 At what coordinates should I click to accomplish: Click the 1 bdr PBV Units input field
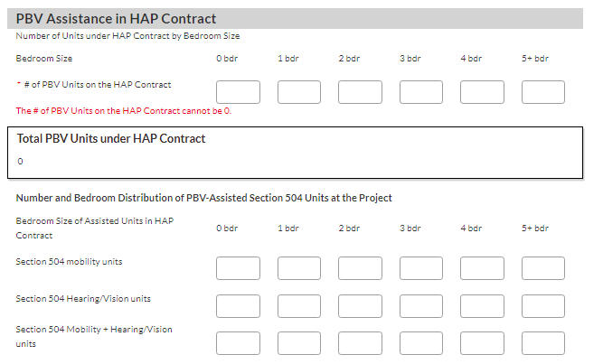pos(299,92)
